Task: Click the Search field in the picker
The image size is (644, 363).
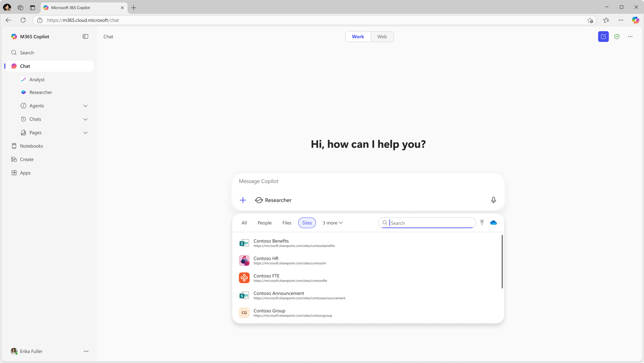Action: pyautogui.click(x=427, y=223)
